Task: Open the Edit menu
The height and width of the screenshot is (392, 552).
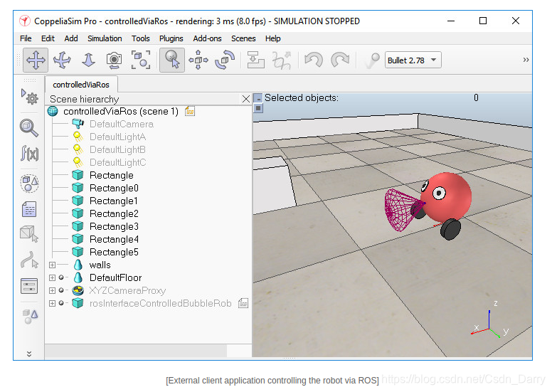Action: point(48,38)
